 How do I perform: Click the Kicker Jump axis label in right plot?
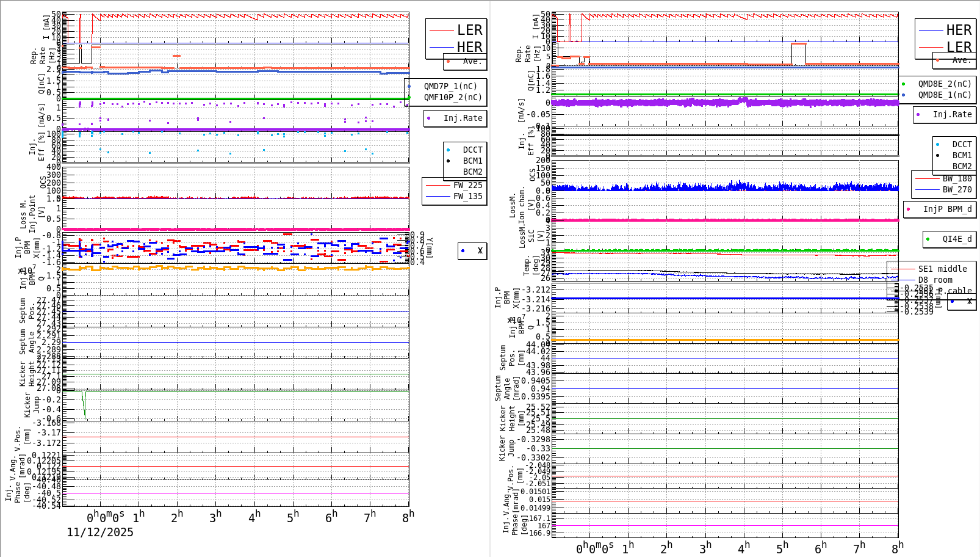coord(506,448)
